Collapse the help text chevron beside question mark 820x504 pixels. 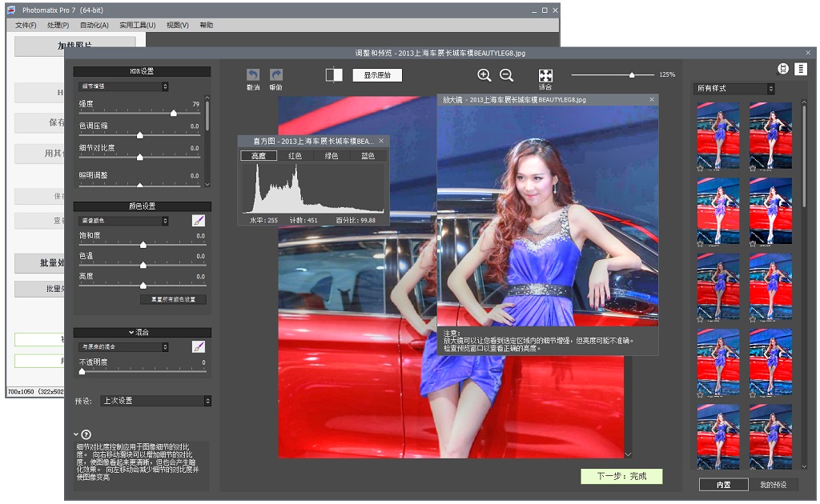pyautogui.click(x=76, y=434)
